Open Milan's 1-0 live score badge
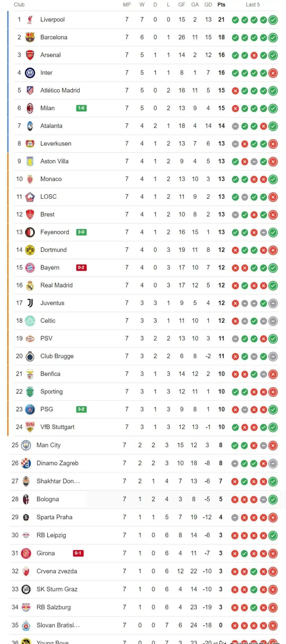Screen dimensions: 286x644 point(81,108)
